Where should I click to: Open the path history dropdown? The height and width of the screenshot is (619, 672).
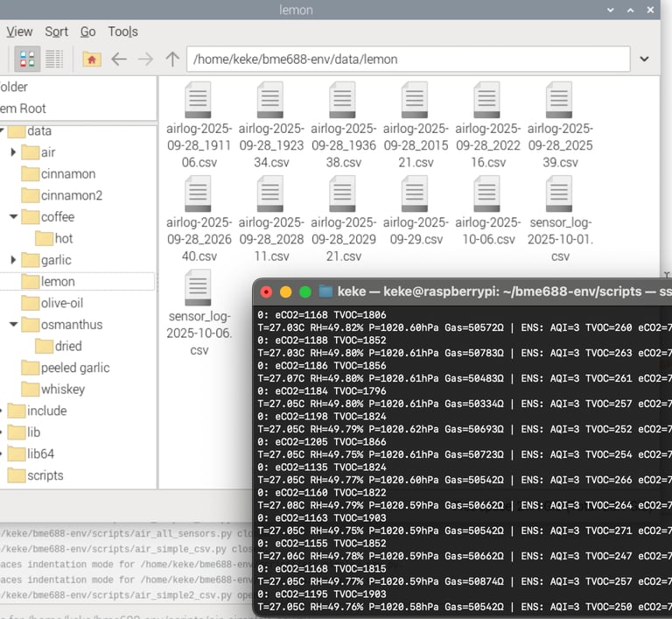click(x=645, y=60)
